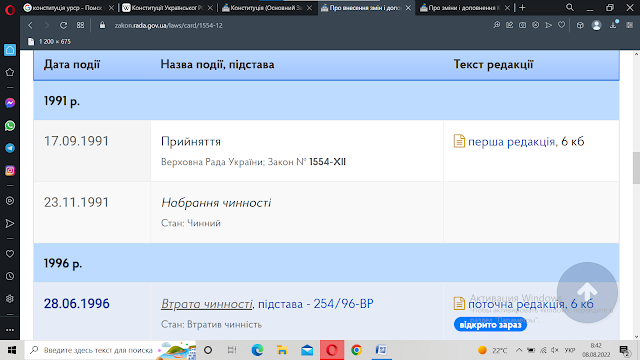Open the notification center icon

[624, 350]
